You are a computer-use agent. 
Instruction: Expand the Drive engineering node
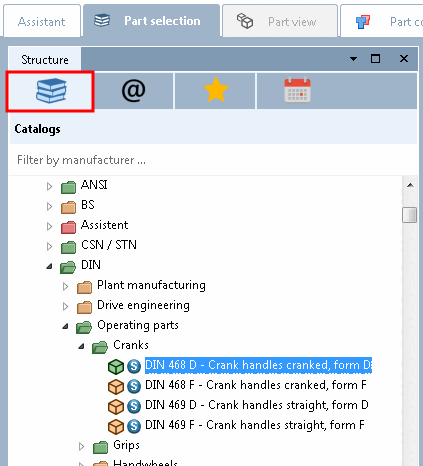tap(65, 306)
